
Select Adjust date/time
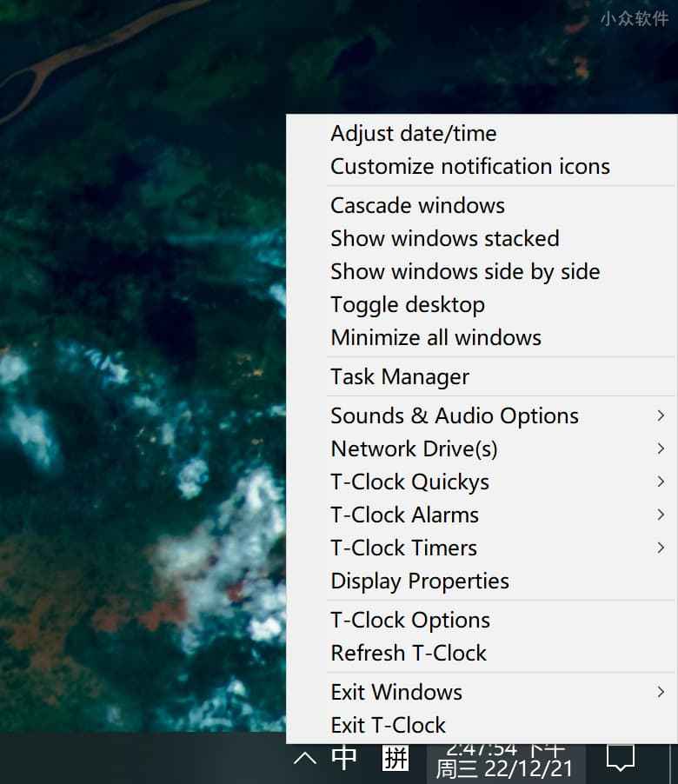(x=414, y=134)
